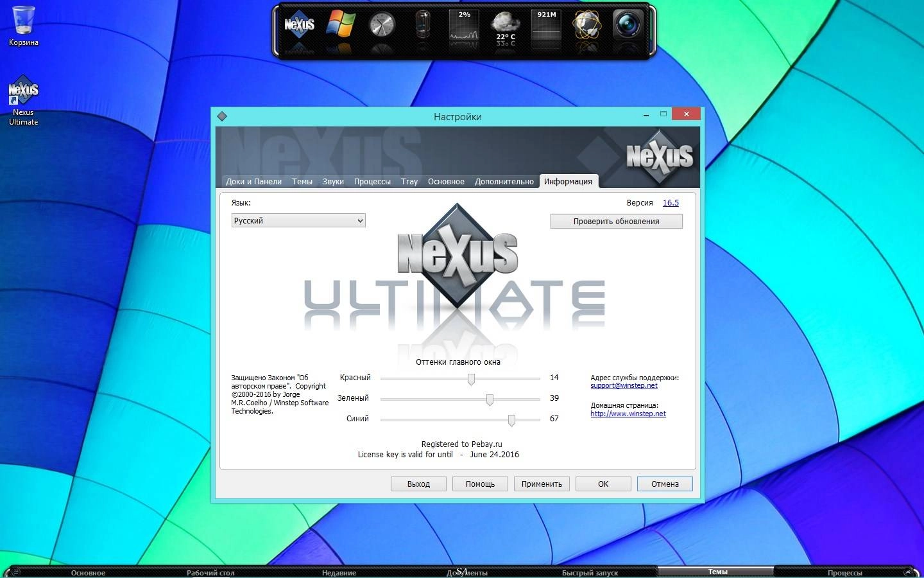Click the support@winstep.net email link

coord(624,385)
